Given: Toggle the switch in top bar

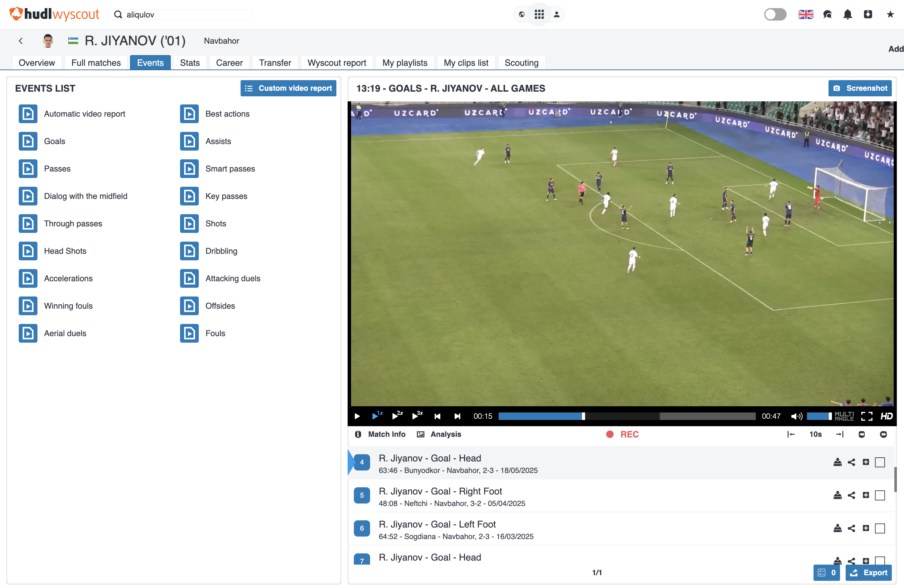Looking at the screenshot, I should 775,14.
